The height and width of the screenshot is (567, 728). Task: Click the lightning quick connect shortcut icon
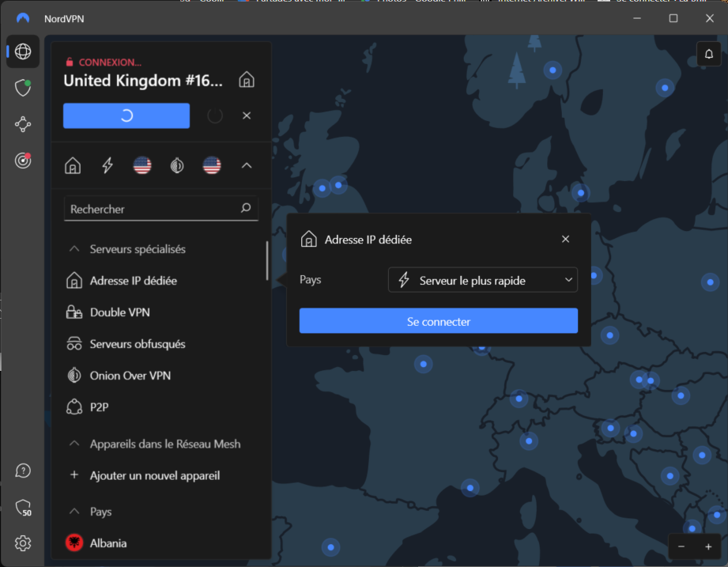[108, 165]
